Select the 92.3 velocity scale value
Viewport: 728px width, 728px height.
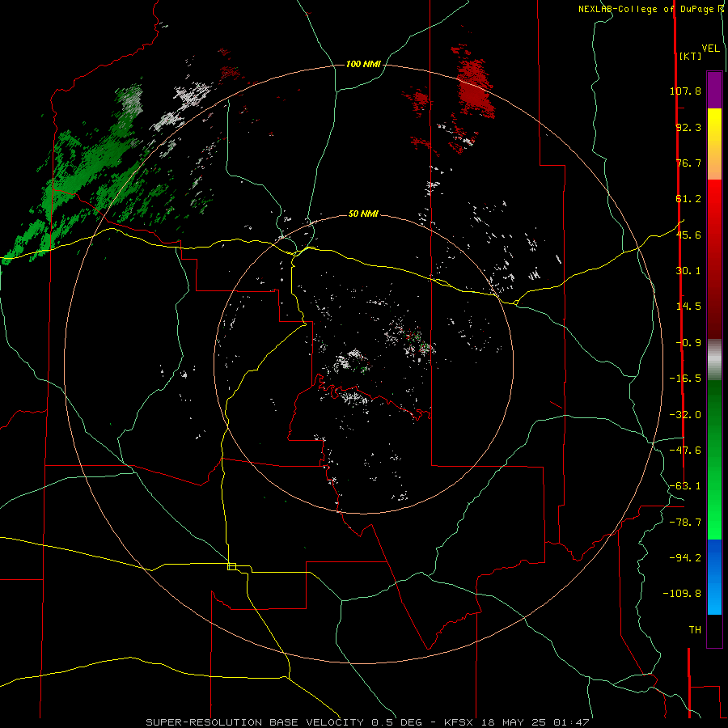[688, 127]
